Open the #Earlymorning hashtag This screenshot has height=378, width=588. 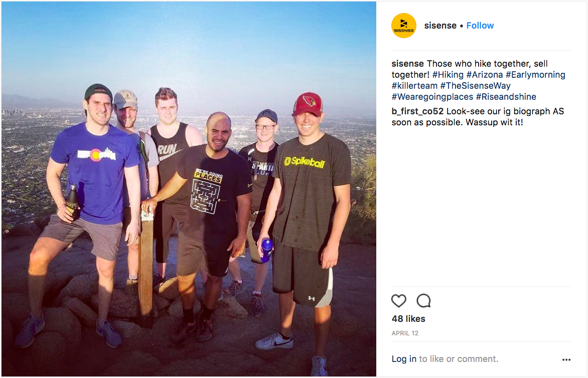tap(535, 75)
